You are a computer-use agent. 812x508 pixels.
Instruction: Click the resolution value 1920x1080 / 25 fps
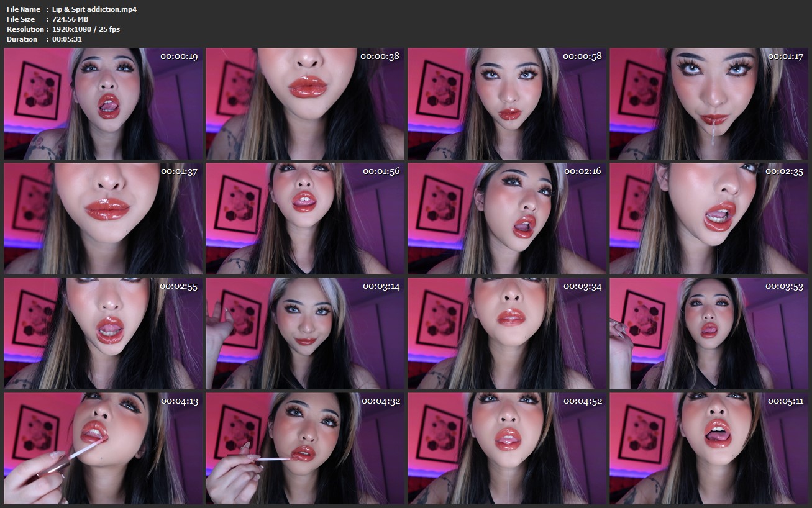(86, 29)
